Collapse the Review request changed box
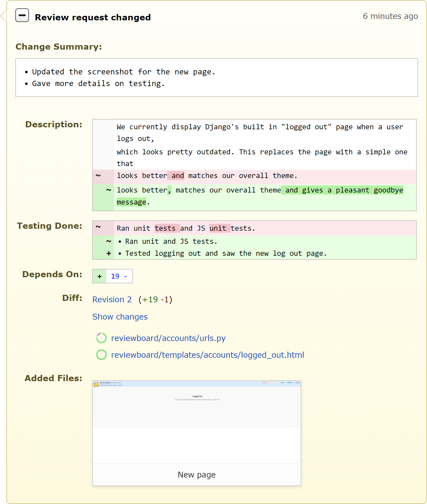This screenshot has width=427, height=504. 22,15
